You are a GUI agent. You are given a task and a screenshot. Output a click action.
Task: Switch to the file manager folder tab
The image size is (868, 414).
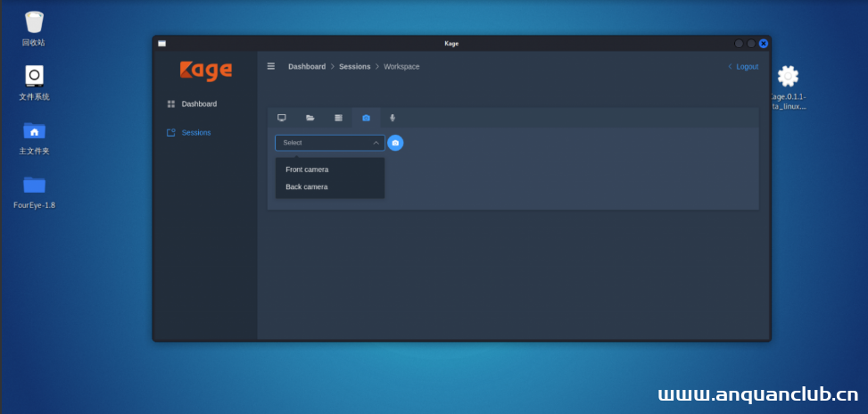point(310,118)
